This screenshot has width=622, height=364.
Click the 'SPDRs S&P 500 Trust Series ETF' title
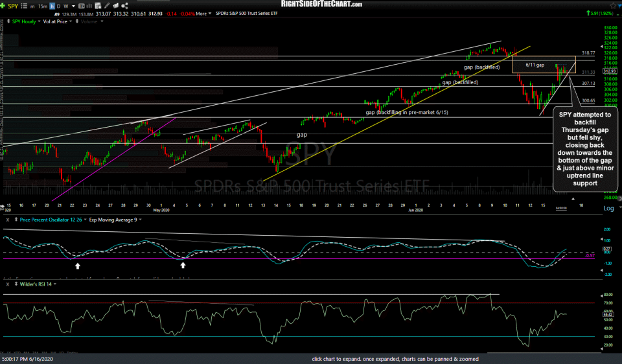tap(246, 14)
